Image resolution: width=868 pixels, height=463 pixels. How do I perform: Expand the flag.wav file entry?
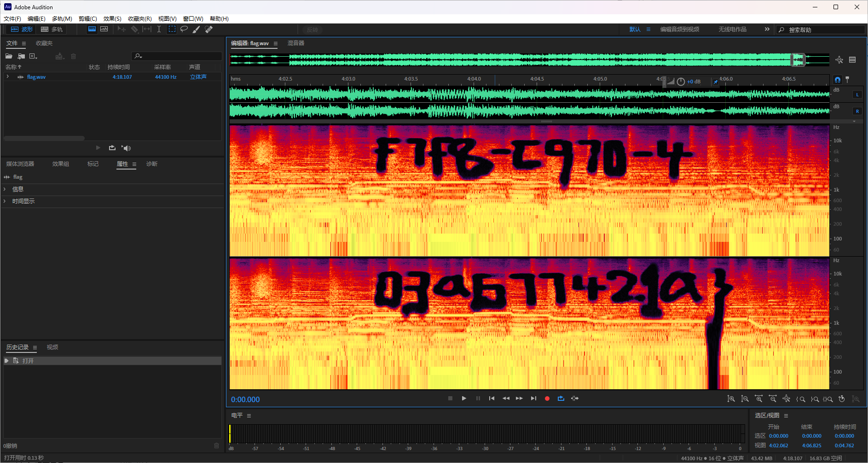click(x=8, y=77)
